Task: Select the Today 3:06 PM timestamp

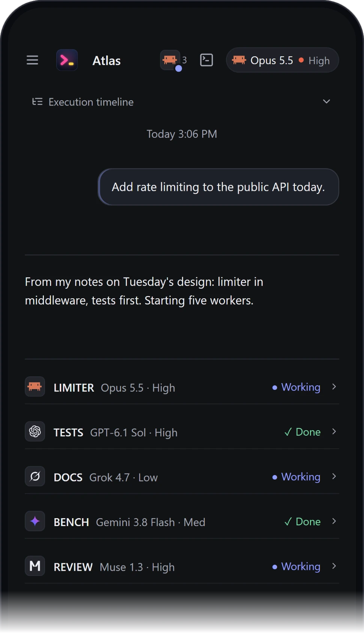Action: click(182, 134)
